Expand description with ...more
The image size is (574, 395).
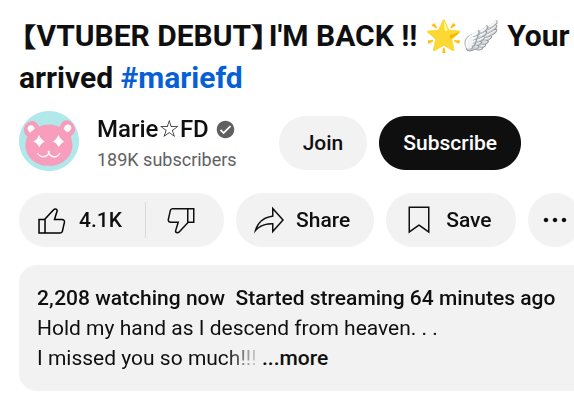[295, 358]
